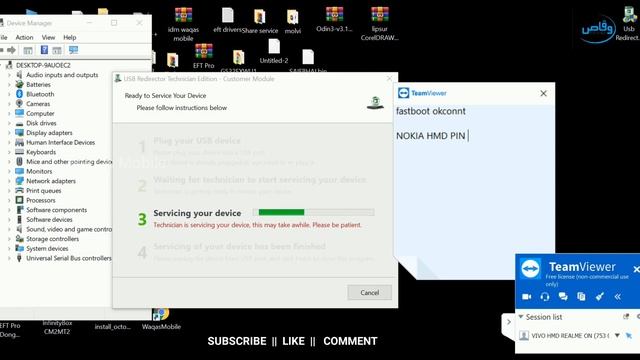Select Print queues in device tree
Image resolution: width=640 pixels, height=360 pixels.
coord(44,191)
